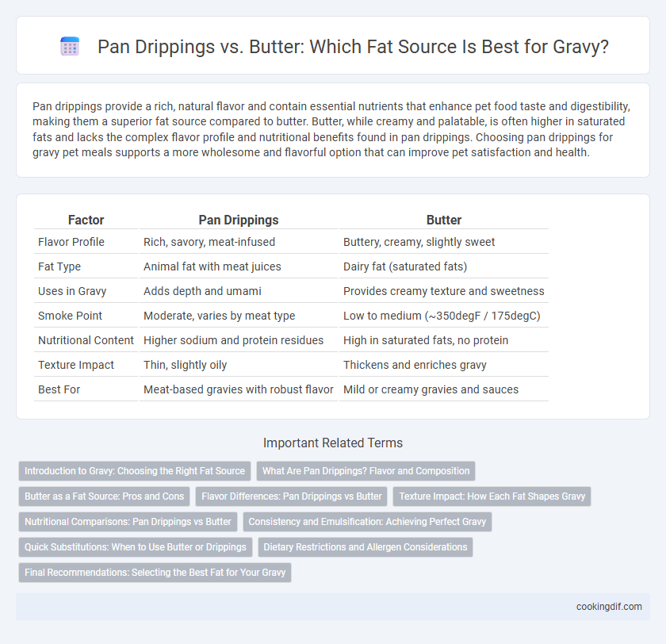The image size is (666, 644).
Task: Open What Are Pan Drippings? Flavor and Composition
Action: point(366,471)
